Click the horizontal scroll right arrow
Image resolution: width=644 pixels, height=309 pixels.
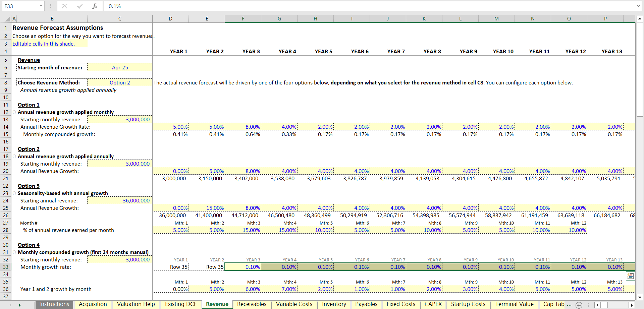tap(632, 305)
